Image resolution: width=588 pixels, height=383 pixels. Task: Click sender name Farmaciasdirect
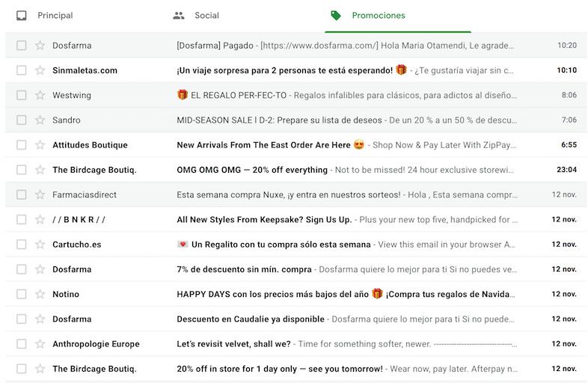85,194
